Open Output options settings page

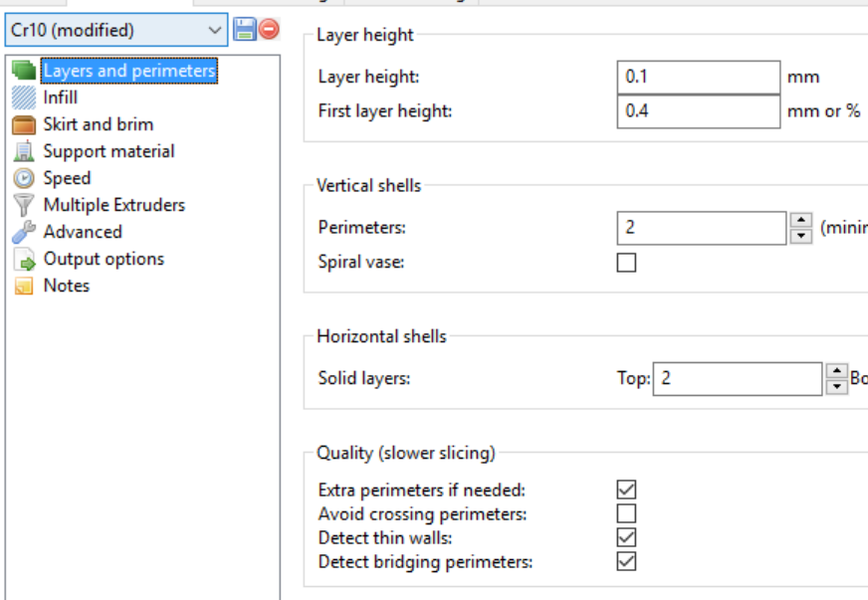coord(104,259)
